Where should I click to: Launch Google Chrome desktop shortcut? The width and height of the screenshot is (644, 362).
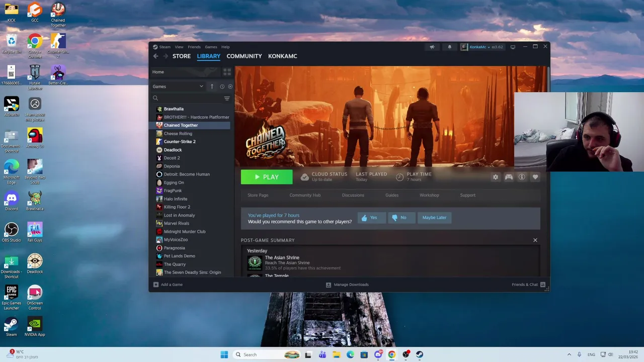(35, 46)
